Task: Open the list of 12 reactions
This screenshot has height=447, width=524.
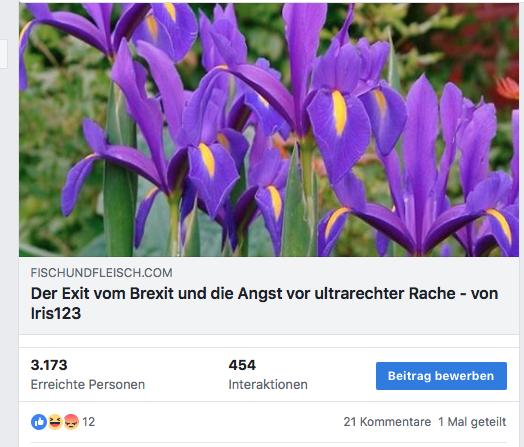Action: 89,422
